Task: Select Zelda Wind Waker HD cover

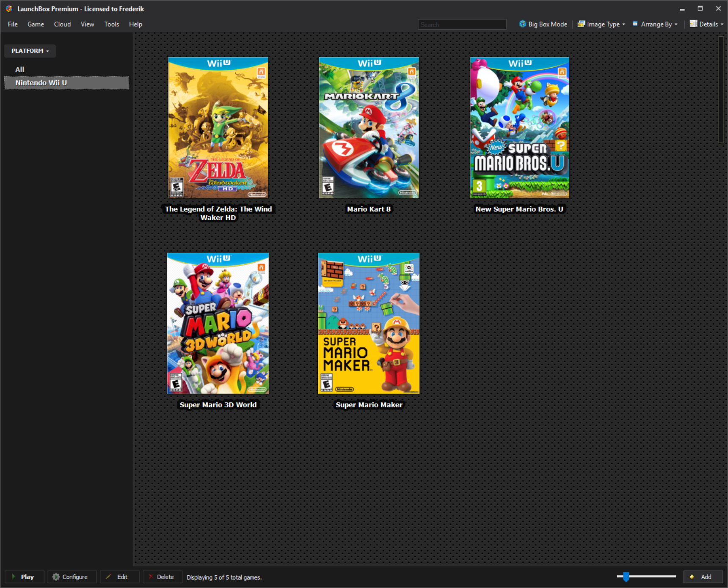Action: pos(218,128)
